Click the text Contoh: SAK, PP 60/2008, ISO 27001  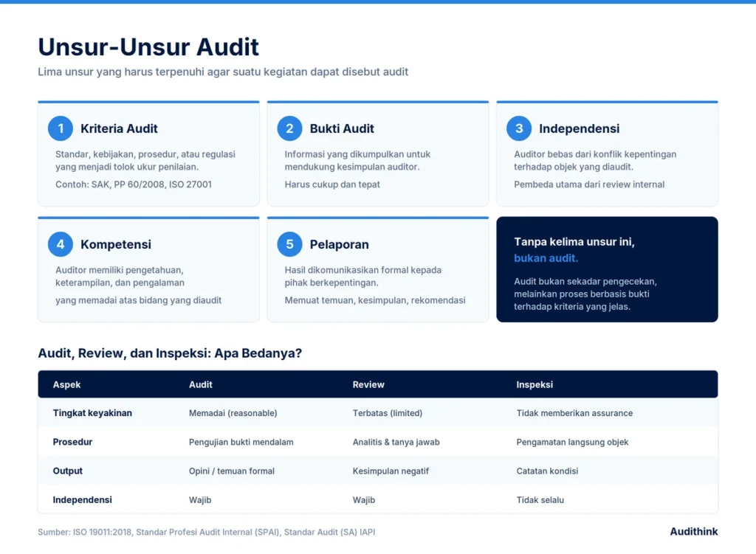coord(134,184)
